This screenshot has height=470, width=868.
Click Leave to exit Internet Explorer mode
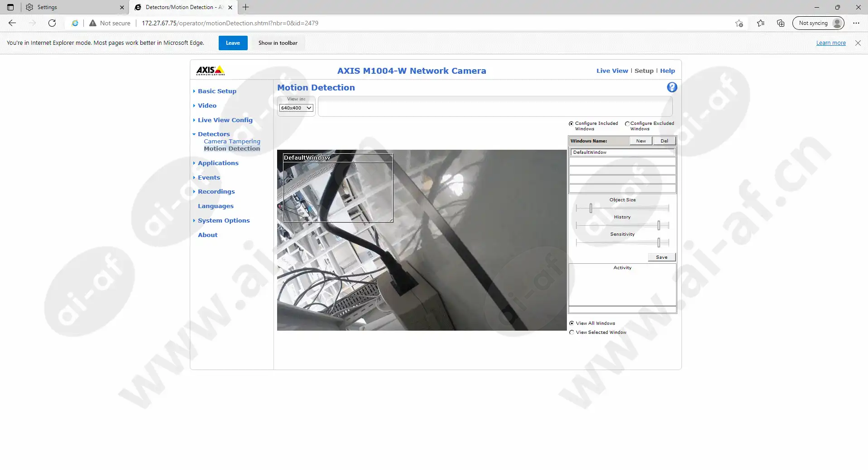click(x=233, y=43)
